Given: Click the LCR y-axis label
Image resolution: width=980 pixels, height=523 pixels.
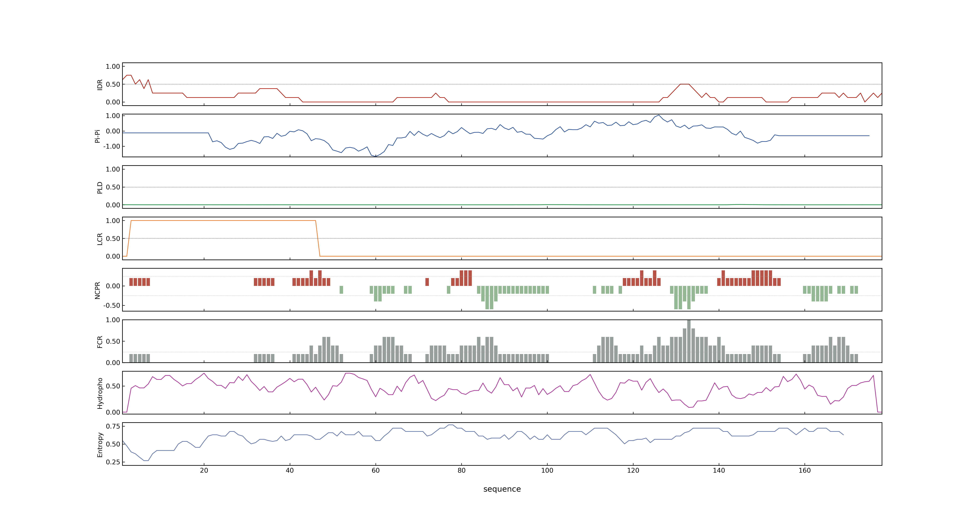Looking at the screenshot, I should tap(100, 239).
